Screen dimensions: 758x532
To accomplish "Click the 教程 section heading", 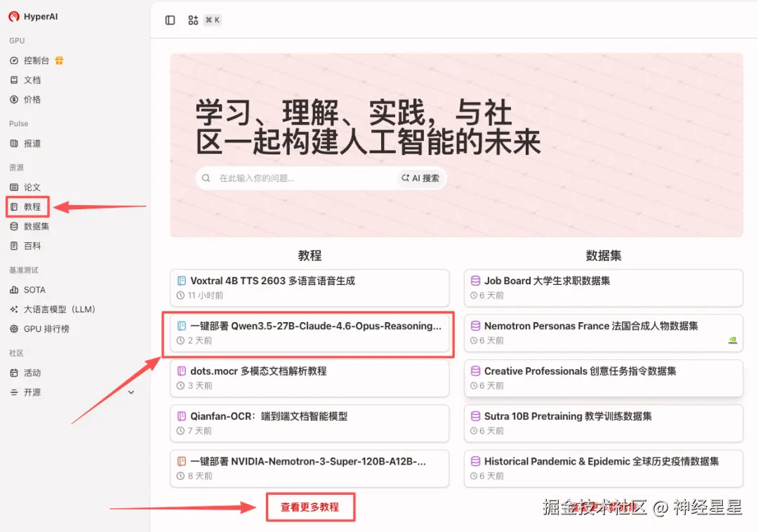I will tap(310, 255).
